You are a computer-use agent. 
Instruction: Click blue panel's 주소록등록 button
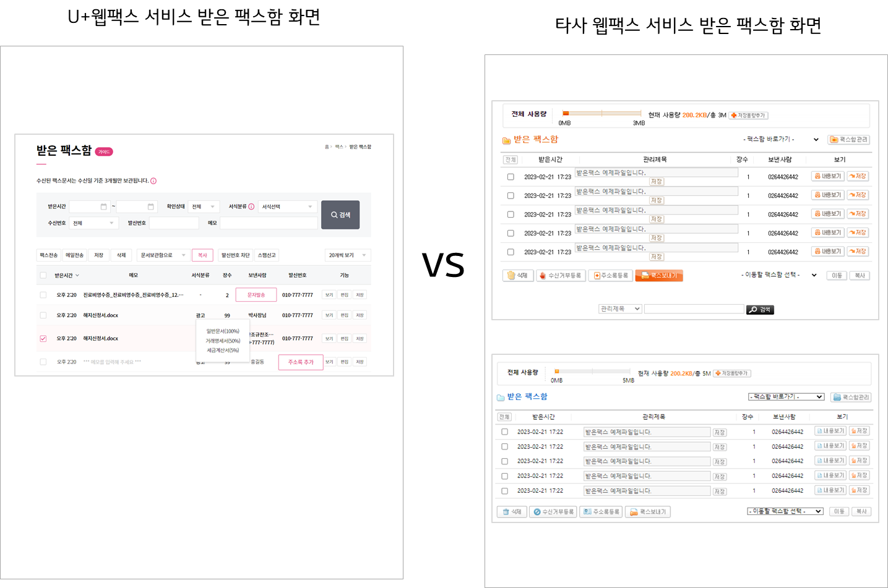point(601,512)
